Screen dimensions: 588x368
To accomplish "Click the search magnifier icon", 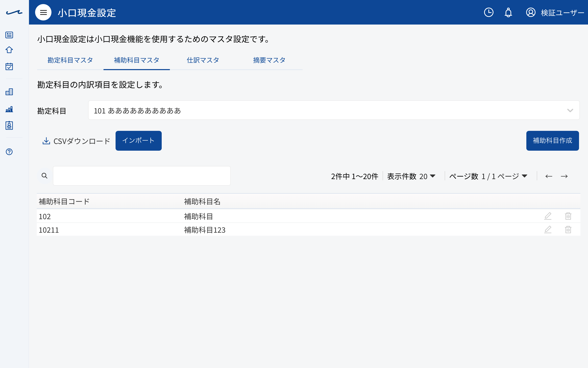I will pos(45,176).
